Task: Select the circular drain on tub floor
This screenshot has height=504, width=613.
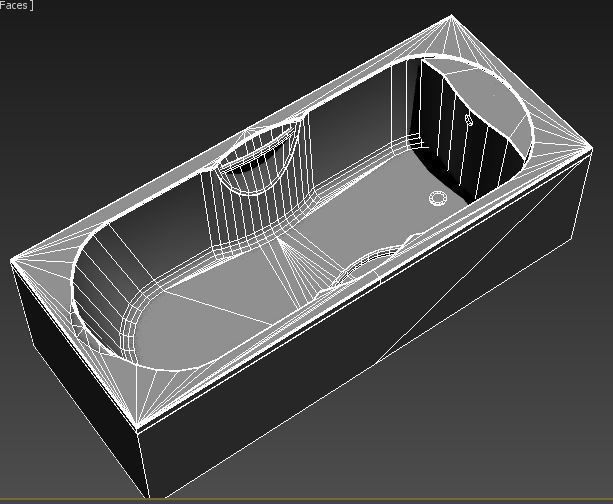Action: (x=437, y=198)
